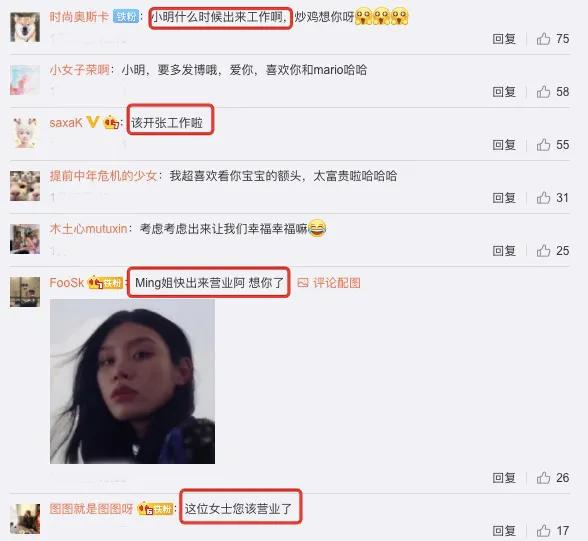Open username 小女子荣啊 profile

(80, 70)
